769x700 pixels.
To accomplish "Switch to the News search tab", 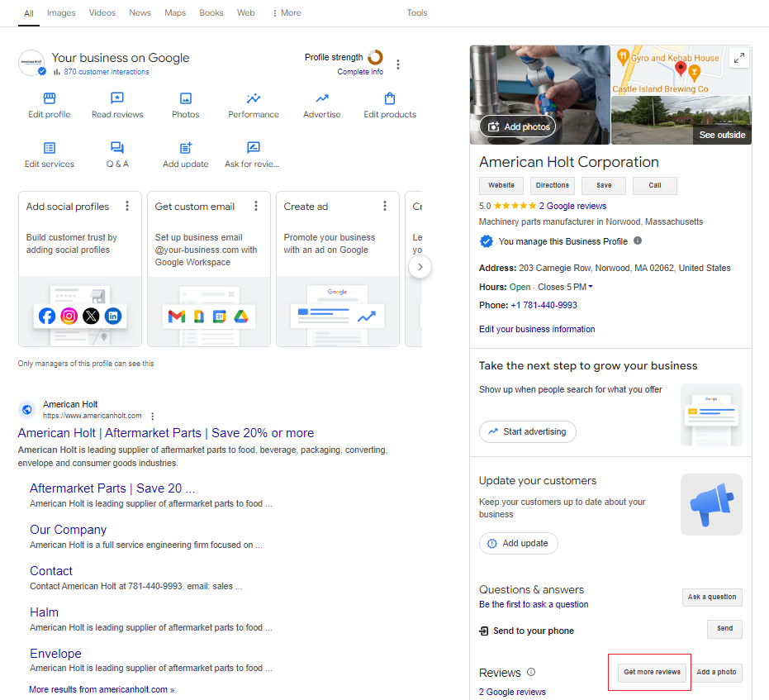I will tap(140, 12).
